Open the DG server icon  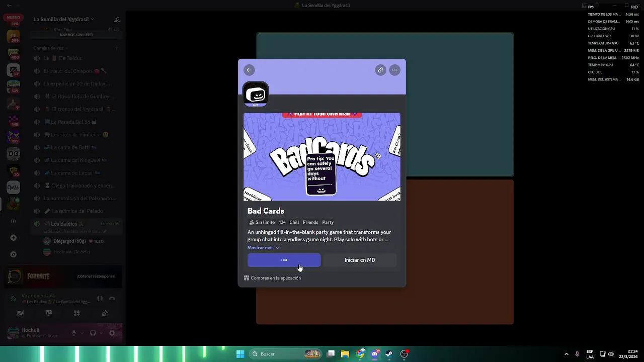click(14, 154)
